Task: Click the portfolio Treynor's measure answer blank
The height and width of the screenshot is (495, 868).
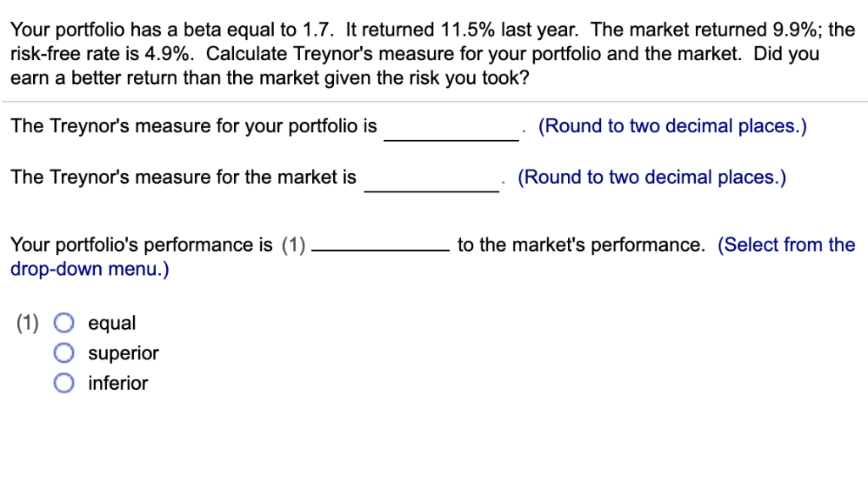Action: click(x=451, y=131)
